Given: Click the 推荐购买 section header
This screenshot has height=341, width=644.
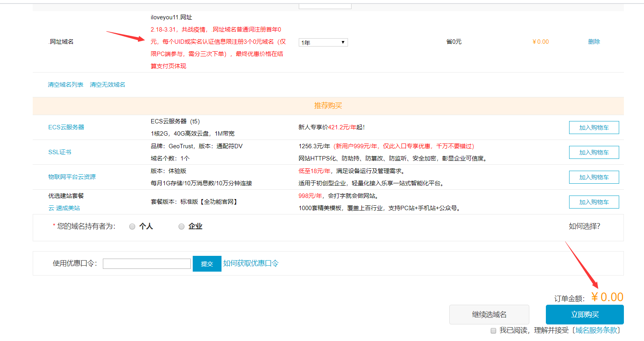Looking at the screenshot, I should (328, 106).
